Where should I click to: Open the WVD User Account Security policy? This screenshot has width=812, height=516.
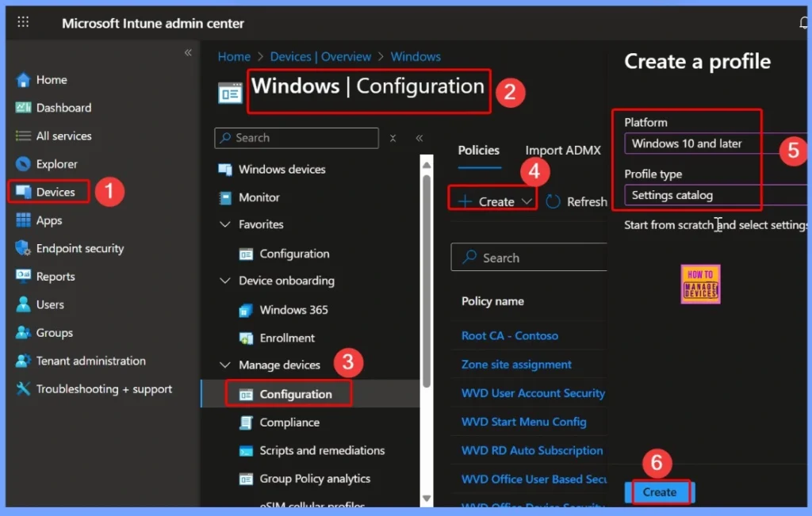pyautogui.click(x=533, y=393)
